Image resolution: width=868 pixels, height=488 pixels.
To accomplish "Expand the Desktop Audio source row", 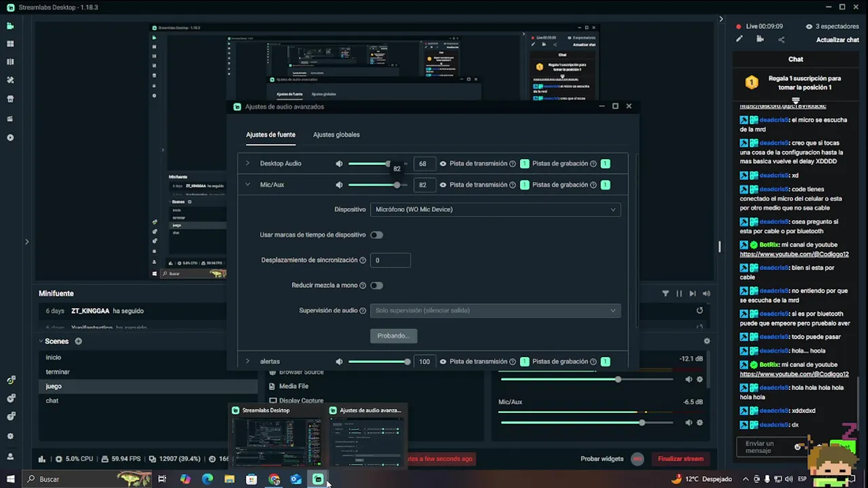I will 248,163.
